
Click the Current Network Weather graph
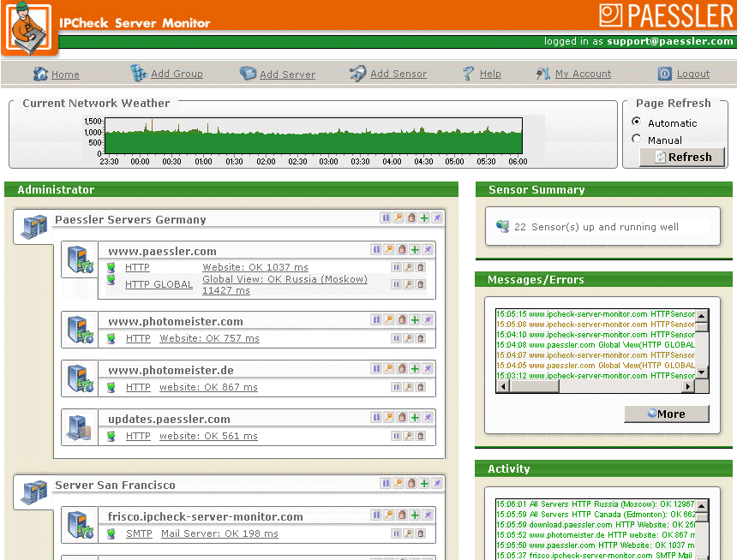coord(314,136)
